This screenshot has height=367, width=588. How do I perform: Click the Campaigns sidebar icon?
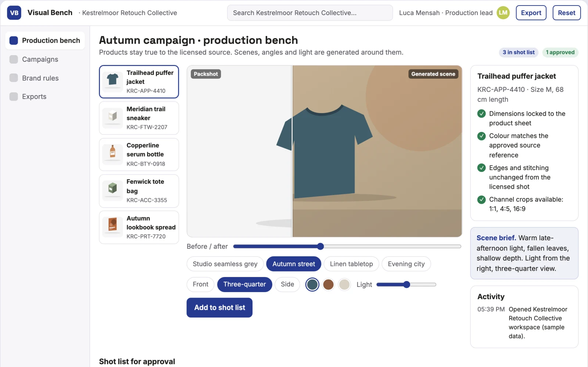tap(14, 59)
